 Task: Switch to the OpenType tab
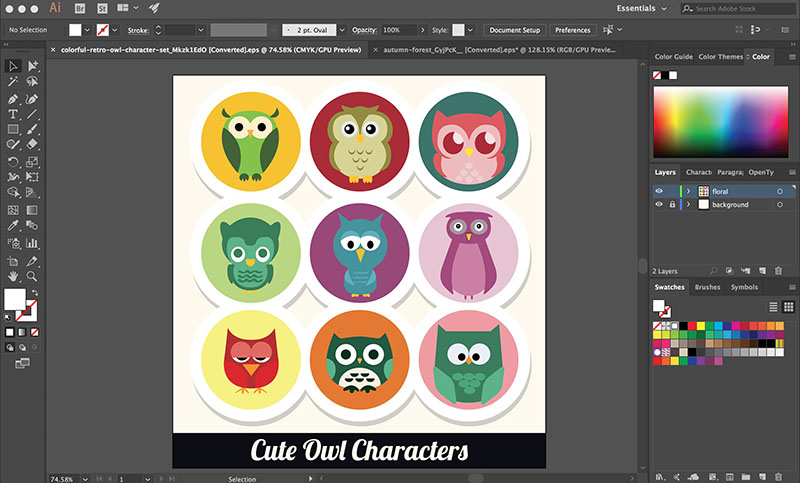pyautogui.click(x=761, y=172)
